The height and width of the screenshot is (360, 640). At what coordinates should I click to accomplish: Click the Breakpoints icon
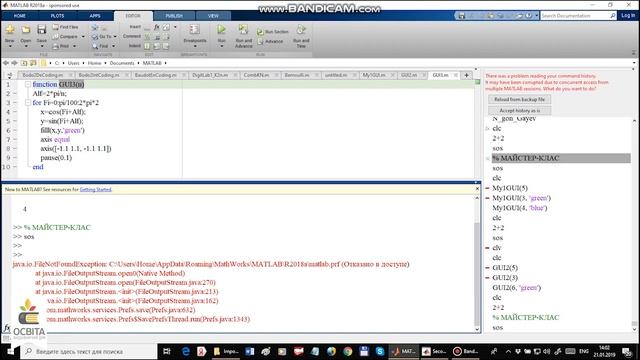pos(195,29)
